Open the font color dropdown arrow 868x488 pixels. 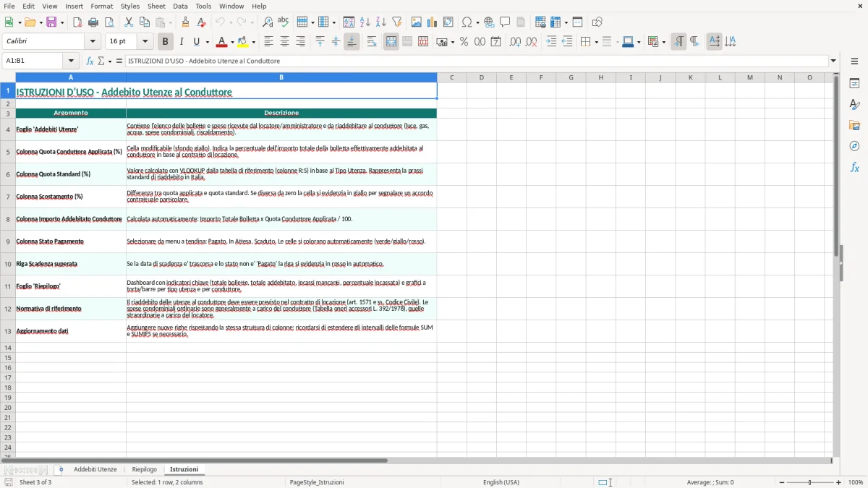[x=232, y=42]
